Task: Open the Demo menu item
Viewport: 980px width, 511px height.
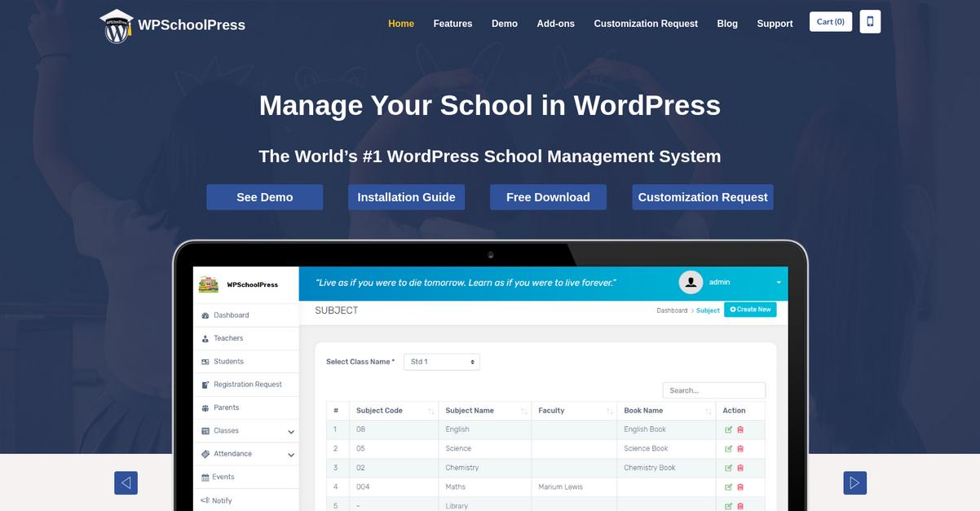Action: coord(505,24)
